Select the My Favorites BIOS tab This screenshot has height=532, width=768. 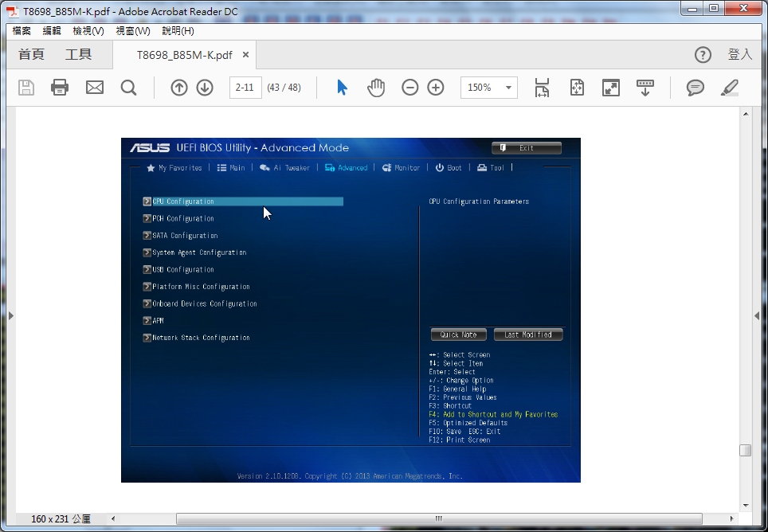click(x=174, y=168)
